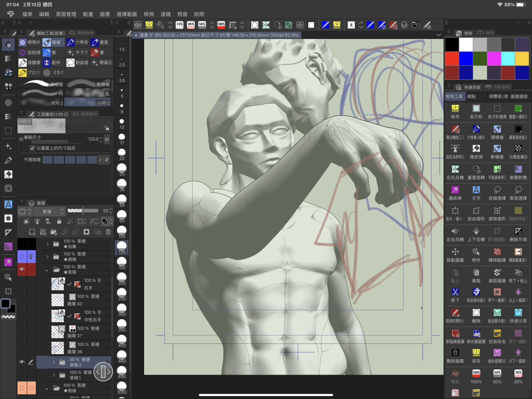Click the text tool icon in left toolbar
The image size is (532, 399).
click(8, 204)
